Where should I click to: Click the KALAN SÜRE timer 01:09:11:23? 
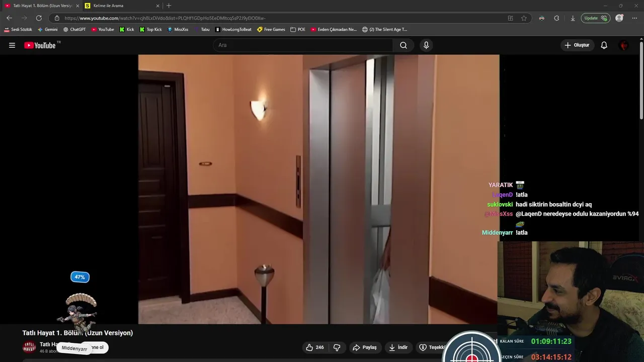pos(551,341)
